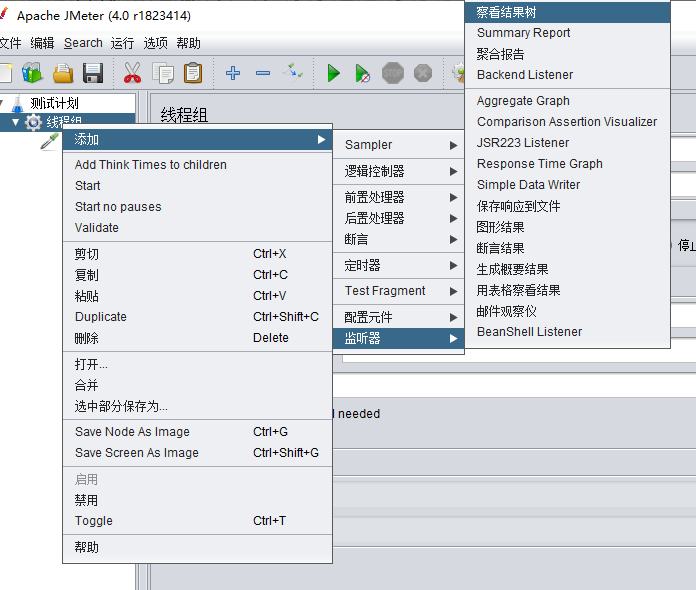Open the 逻辑控制器 submenu

(399, 171)
